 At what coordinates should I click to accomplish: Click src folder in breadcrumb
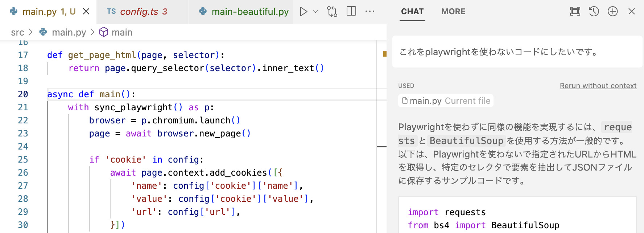pyautogui.click(x=17, y=32)
